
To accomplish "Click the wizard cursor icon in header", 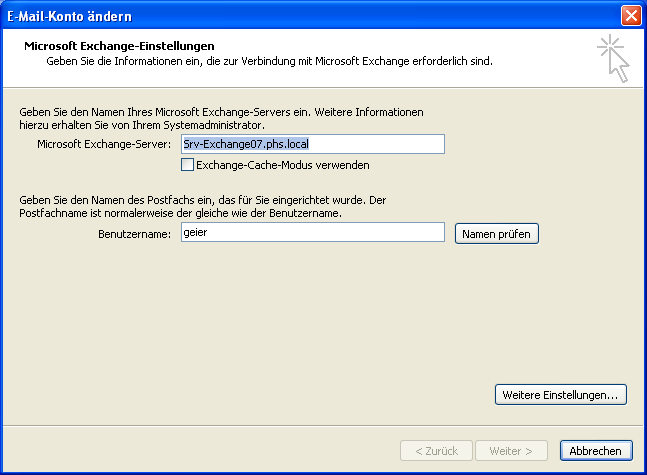I will (611, 57).
